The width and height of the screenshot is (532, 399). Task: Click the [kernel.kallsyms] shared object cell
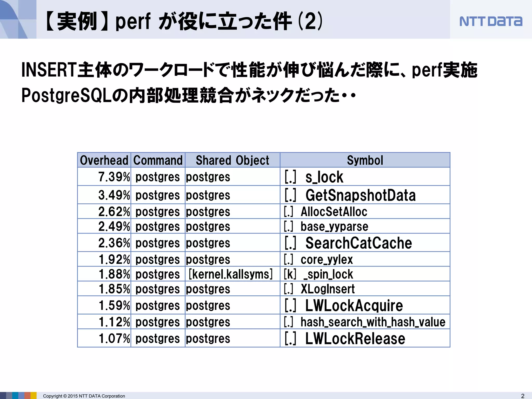(232, 274)
